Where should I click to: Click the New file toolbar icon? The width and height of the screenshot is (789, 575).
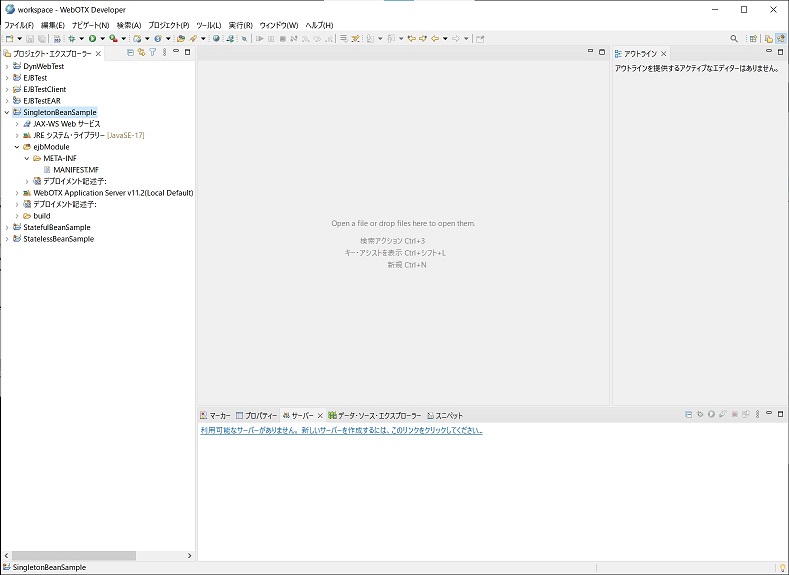click(x=8, y=38)
